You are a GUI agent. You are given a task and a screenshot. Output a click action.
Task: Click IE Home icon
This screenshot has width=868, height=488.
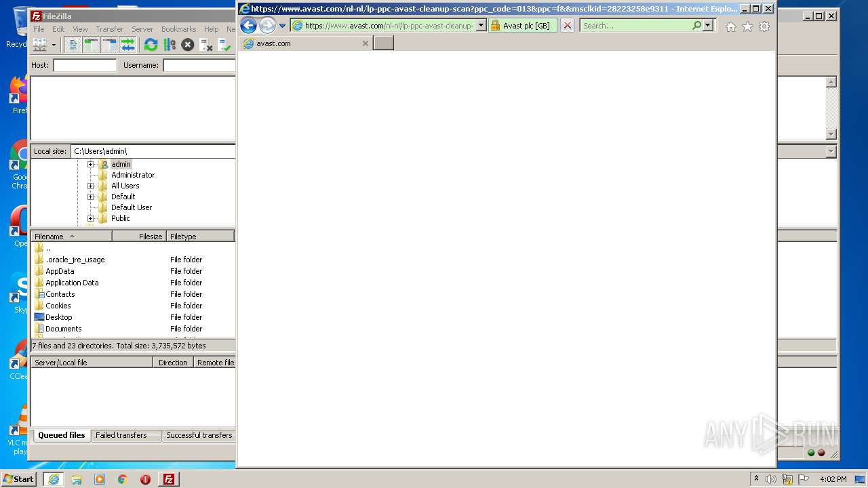click(730, 26)
